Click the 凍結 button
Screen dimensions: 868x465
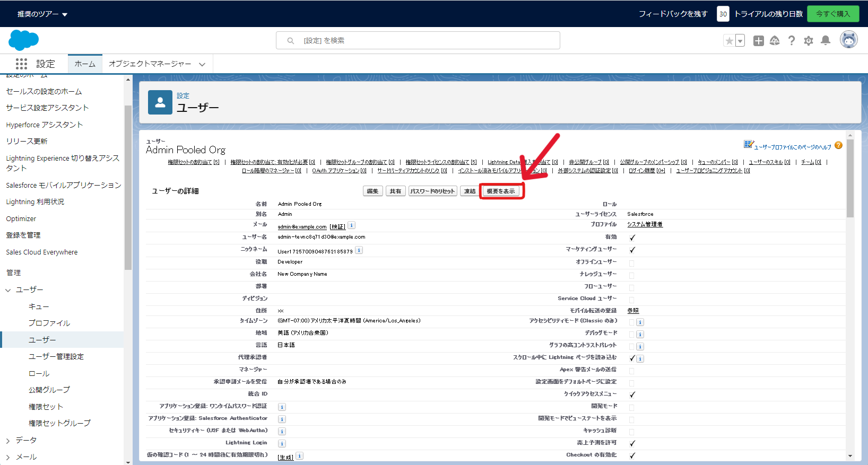[x=470, y=191]
